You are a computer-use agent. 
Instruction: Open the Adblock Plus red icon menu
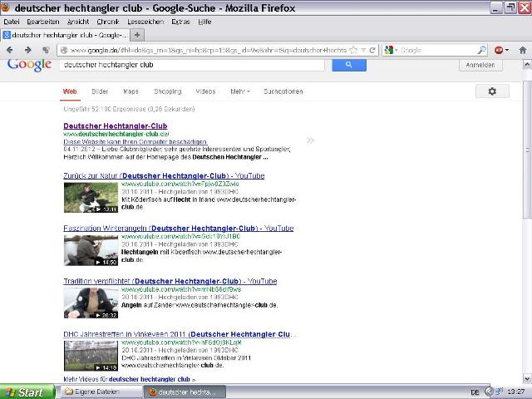click(501, 50)
